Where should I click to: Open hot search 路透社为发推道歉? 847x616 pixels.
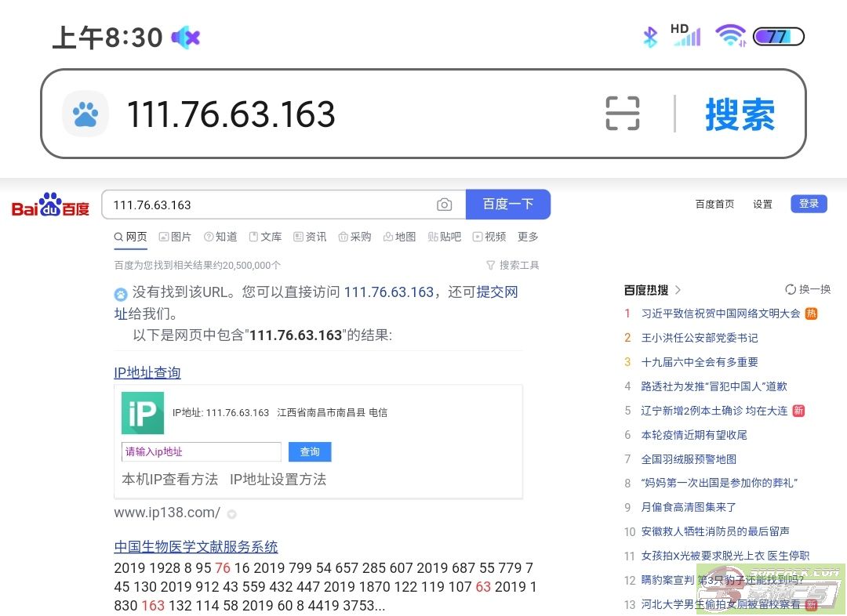click(714, 386)
